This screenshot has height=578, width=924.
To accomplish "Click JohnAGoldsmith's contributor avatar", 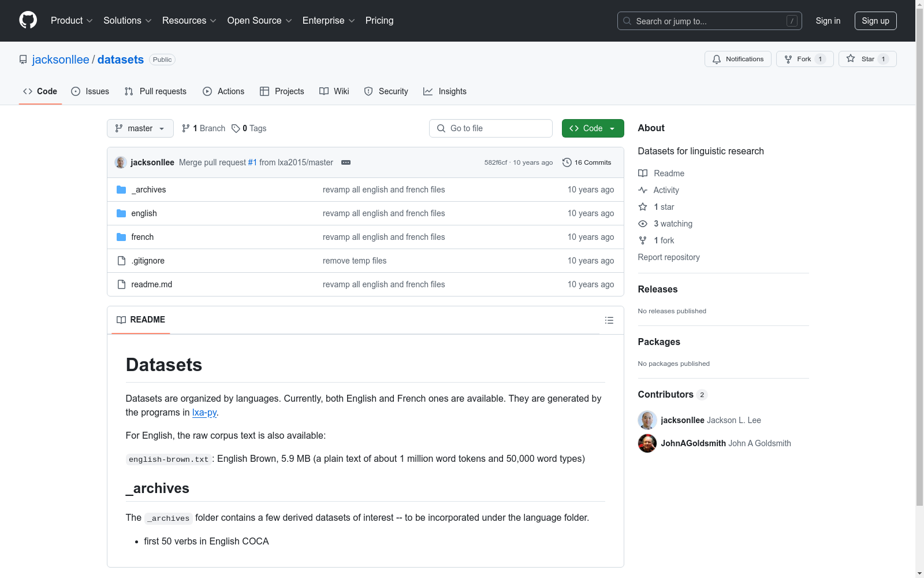I will click(647, 443).
